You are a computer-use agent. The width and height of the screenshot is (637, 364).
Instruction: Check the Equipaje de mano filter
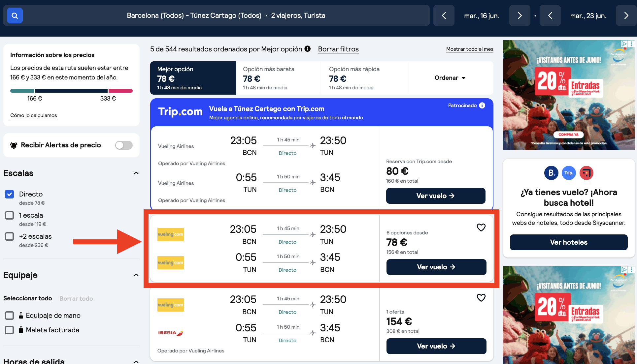tap(10, 316)
